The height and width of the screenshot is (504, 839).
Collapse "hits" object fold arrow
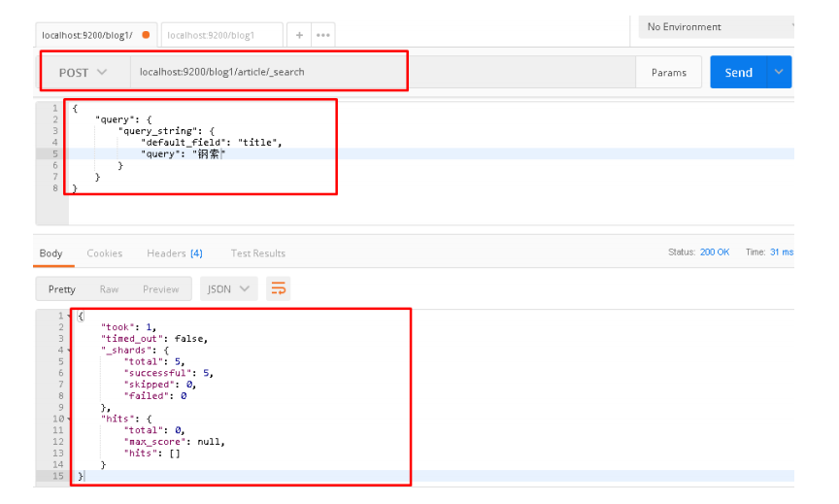(69, 419)
